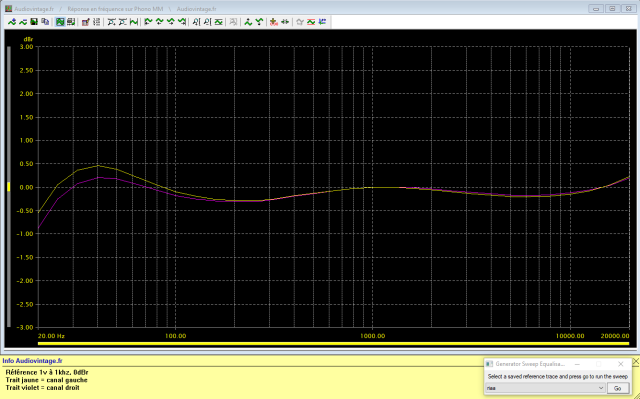The image size is (640, 399).
Task: Click the copy graph icon in toolbar
Action: pyautogui.click(x=45, y=22)
